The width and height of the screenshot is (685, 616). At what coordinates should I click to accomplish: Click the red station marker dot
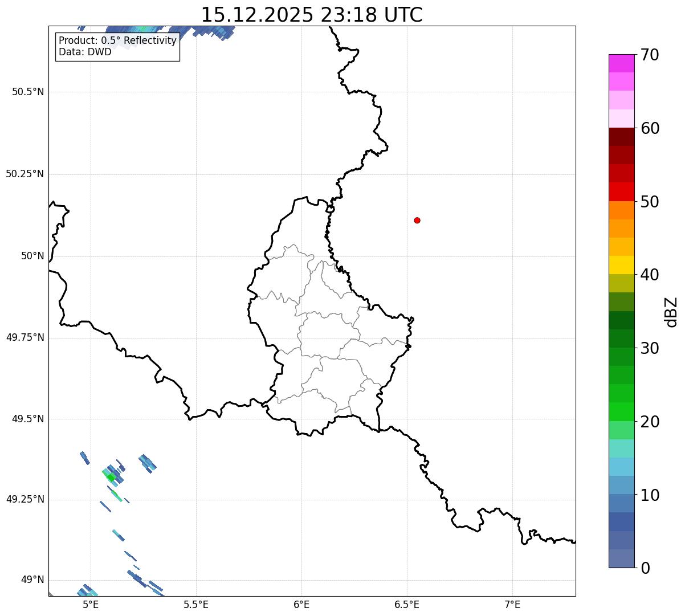(417, 220)
